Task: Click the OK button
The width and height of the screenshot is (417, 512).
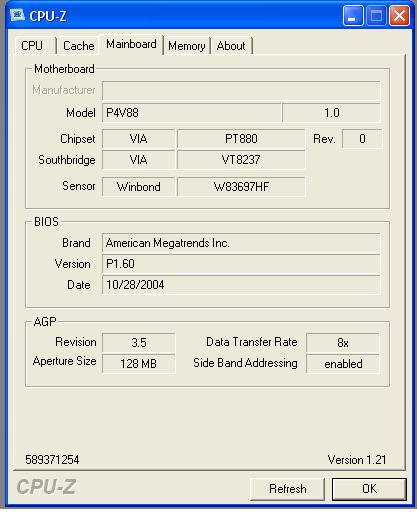Action: pyautogui.click(x=369, y=489)
